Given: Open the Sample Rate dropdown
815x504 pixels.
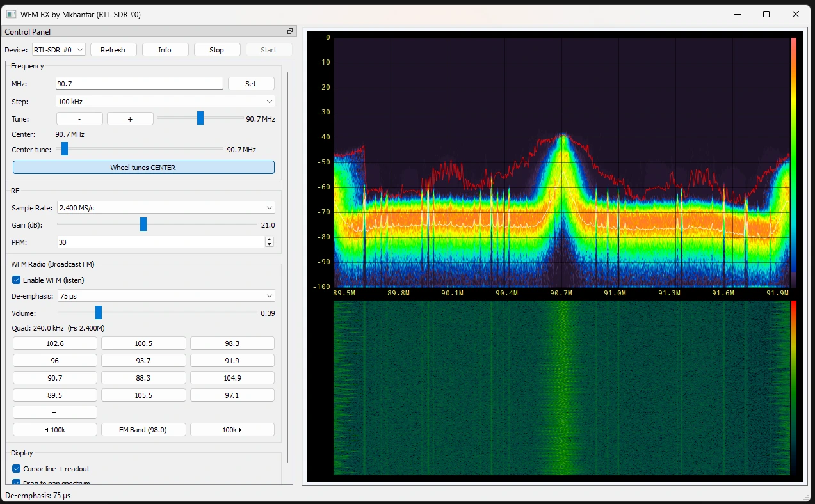Looking at the screenshot, I should coord(166,208).
